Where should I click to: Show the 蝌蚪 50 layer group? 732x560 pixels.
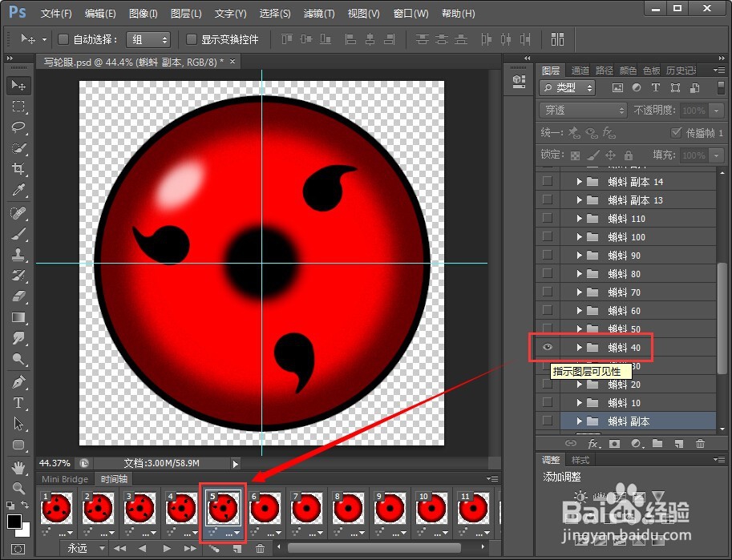pos(548,328)
